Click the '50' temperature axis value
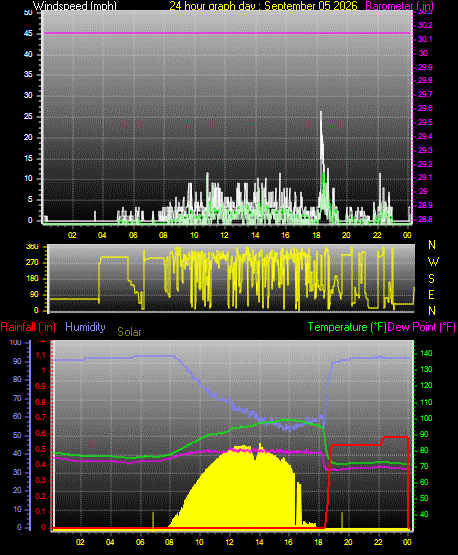Image resolution: width=458 pixels, height=555 pixels. point(424,498)
